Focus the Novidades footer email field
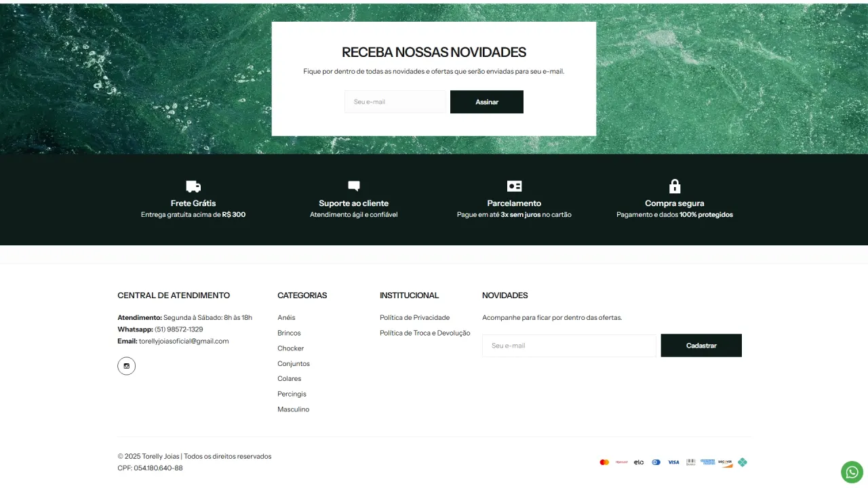The width and height of the screenshot is (868, 488). pyautogui.click(x=569, y=346)
